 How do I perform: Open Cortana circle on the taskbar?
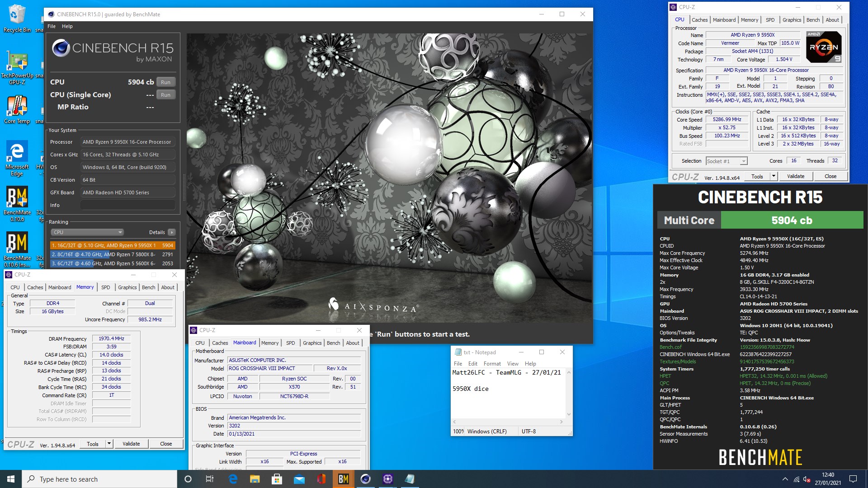pos(188,479)
